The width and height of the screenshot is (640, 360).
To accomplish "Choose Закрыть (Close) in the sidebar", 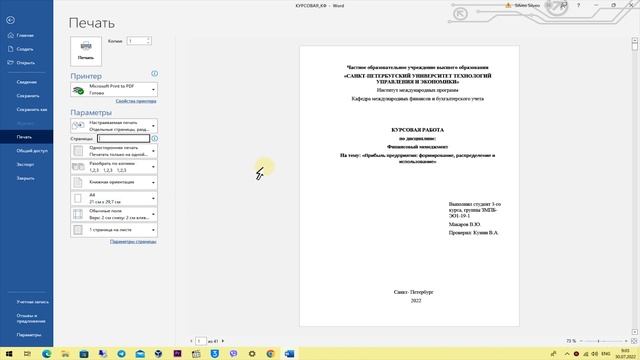I will (x=26, y=178).
